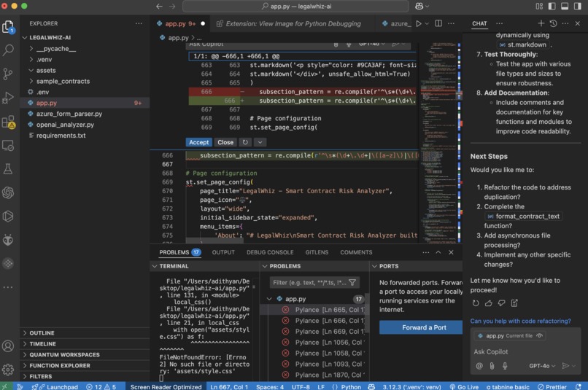The width and height of the screenshot is (588, 390).
Task: Maximize the panel with the up chevron
Action: point(438,252)
